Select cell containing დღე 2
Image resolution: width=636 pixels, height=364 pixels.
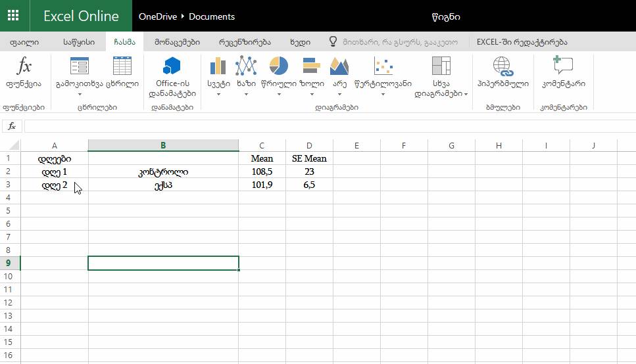point(55,185)
